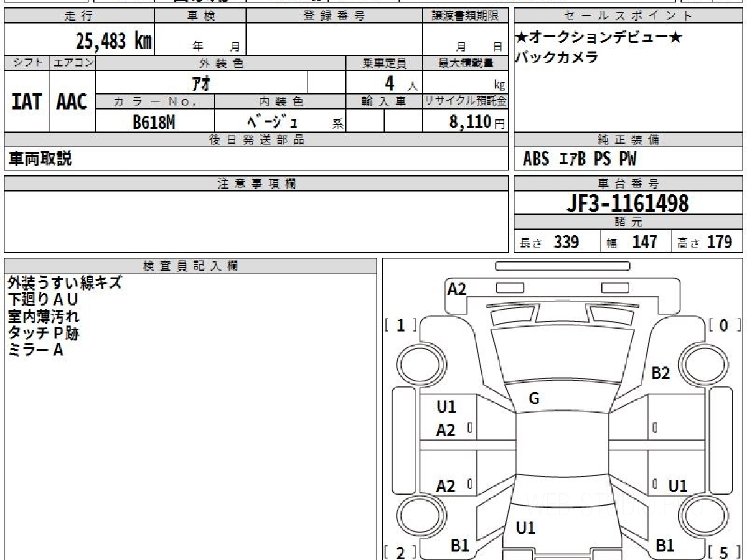Select the B2 damage mark on diagram
Viewport: 747px width, 560px height.
pyautogui.click(x=660, y=373)
